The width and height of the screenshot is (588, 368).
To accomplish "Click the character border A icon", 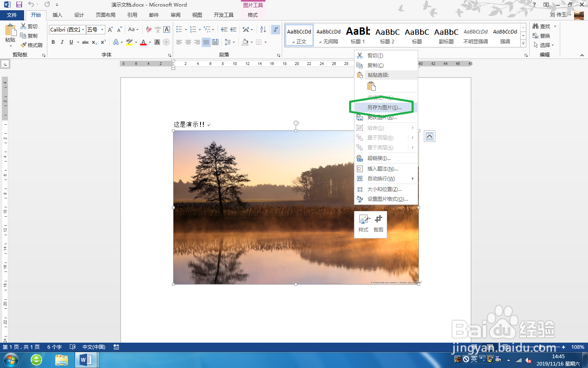I will pyautogui.click(x=167, y=29).
